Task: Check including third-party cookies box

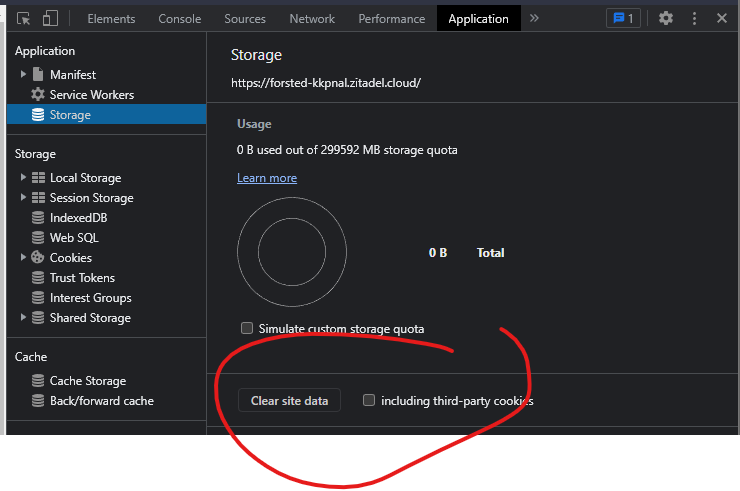Action: click(x=369, y=400)
